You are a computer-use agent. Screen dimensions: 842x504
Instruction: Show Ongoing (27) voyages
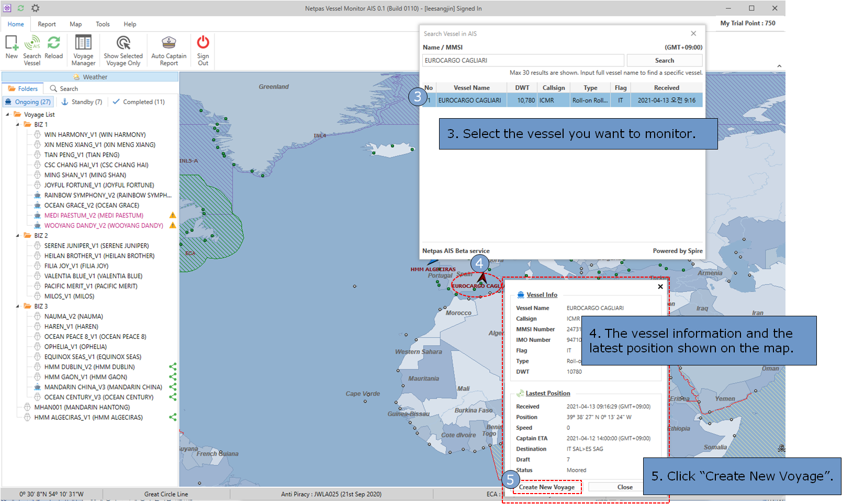[28, 102]
